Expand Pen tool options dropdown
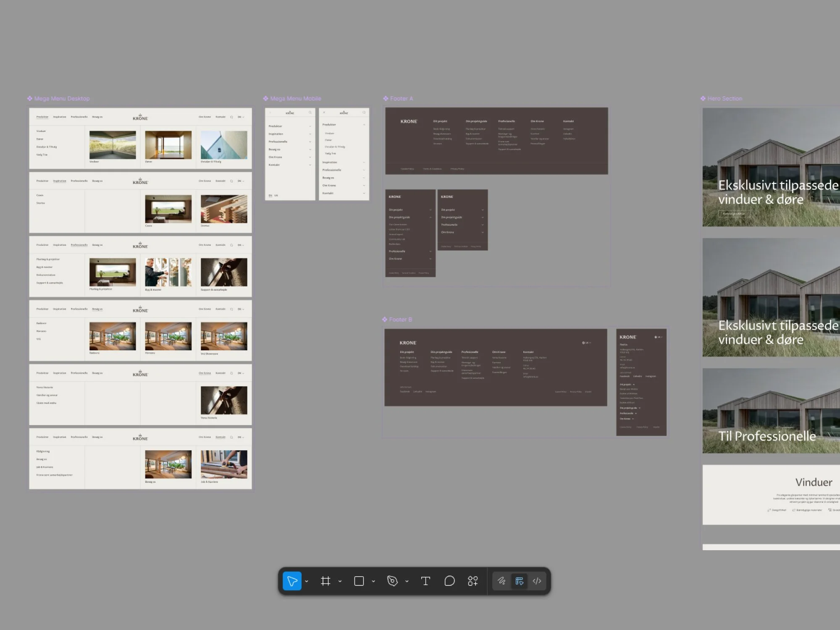Viewport: 840px width, 630px height. pyautogui.click(x=407, y=582)
